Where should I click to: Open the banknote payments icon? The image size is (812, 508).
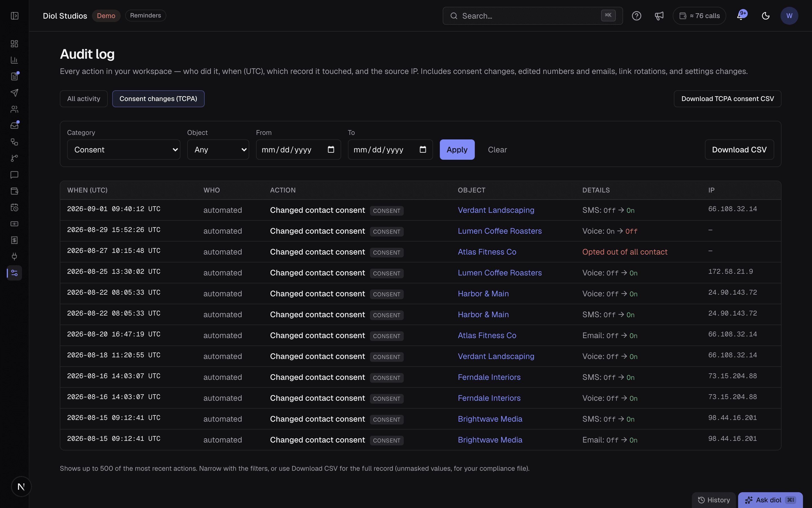14,224
